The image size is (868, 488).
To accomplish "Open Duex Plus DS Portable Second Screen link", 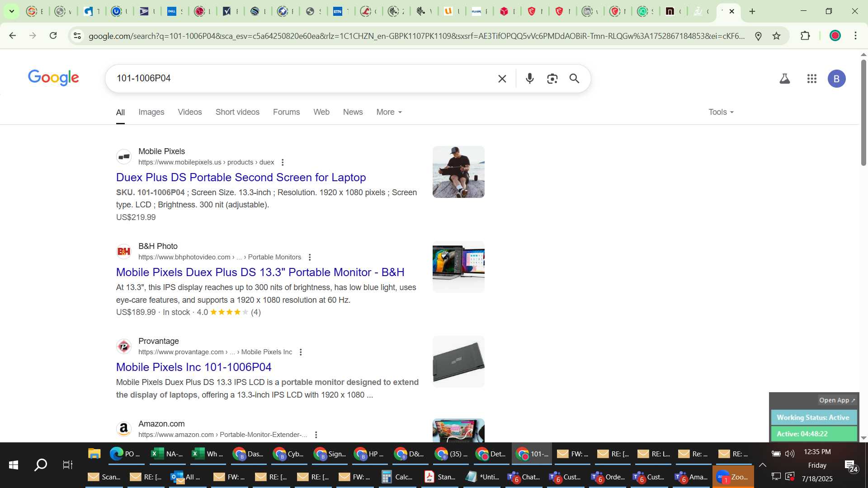I will pos(241,178).
